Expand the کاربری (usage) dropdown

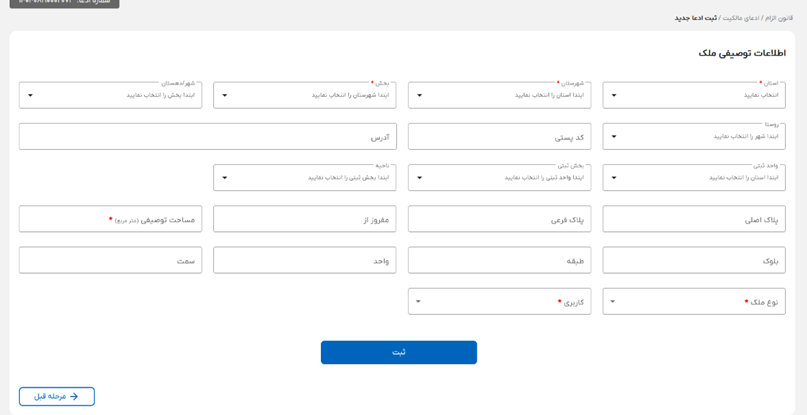click(x=499, y=302)
